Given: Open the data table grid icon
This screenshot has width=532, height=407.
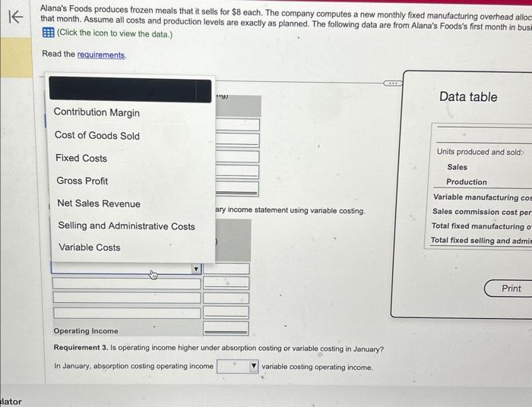Looking at the screenshot, I should pos(48,33).
